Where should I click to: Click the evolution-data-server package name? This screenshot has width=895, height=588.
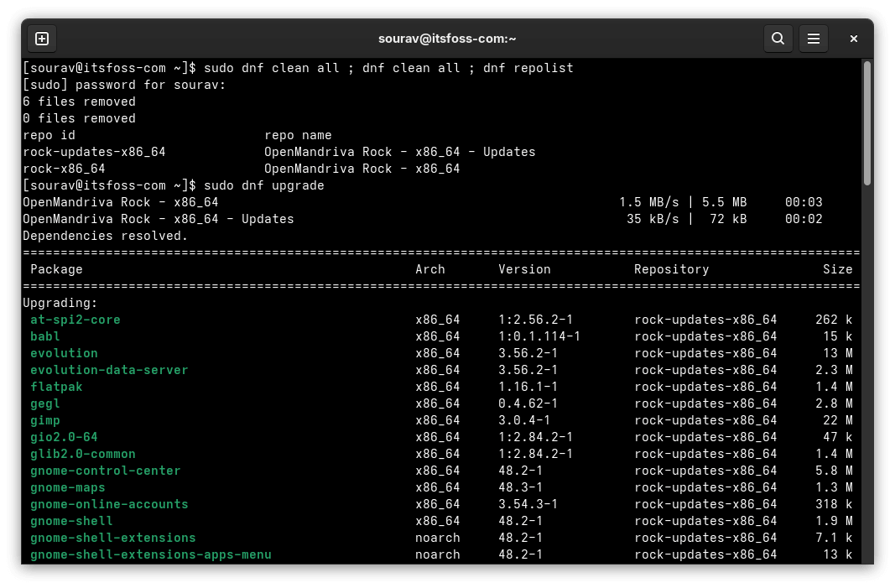(x=109, y=370)
